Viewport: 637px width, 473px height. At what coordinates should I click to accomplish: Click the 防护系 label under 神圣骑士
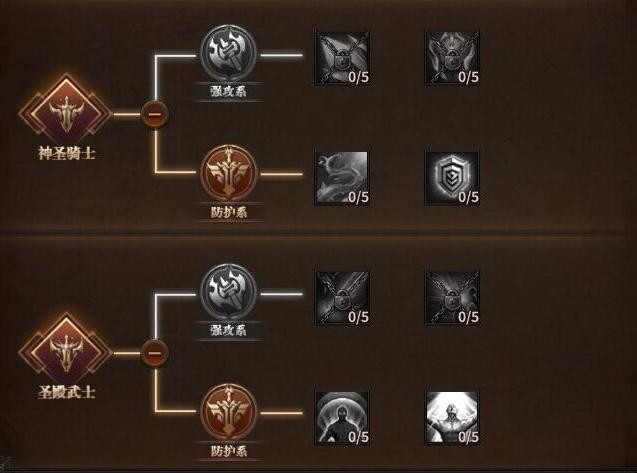click(228, 212)
